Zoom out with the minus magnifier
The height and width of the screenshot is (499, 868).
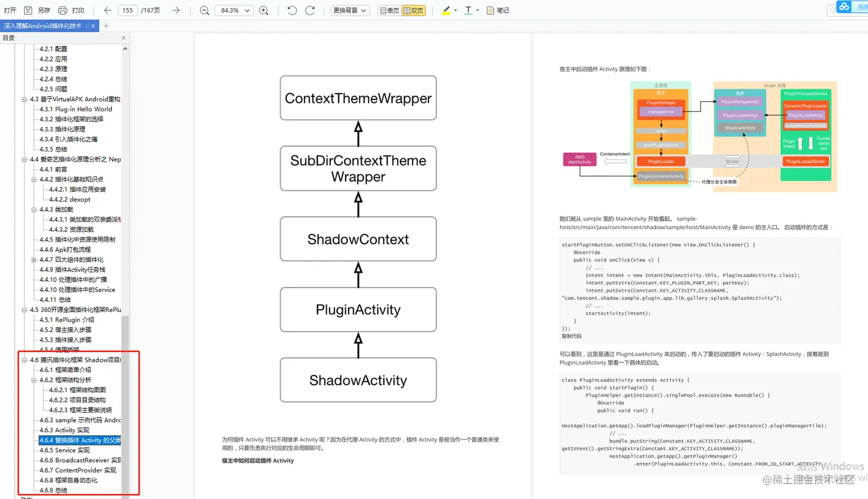(204, 10)
